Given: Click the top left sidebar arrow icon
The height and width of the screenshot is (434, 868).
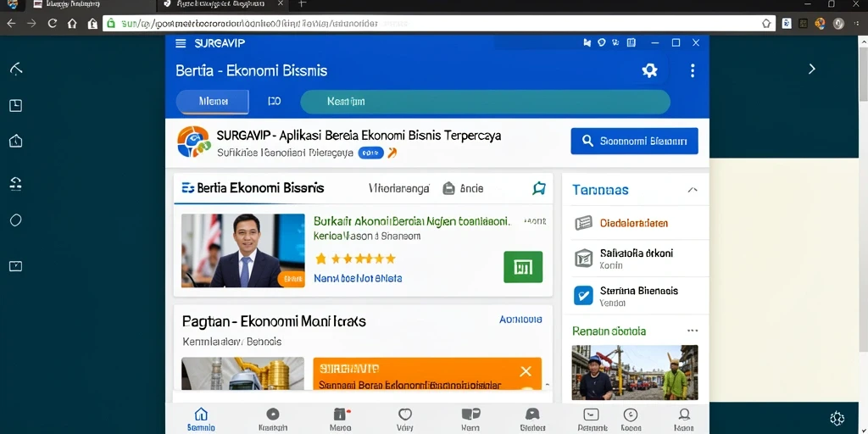Looking at the screenshot, I should tap(16, 69).
